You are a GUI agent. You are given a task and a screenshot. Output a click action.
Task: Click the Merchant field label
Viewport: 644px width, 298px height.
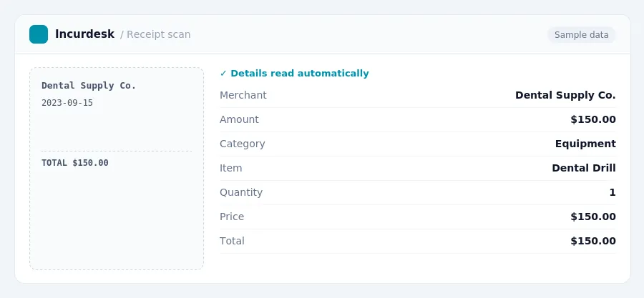243,95
